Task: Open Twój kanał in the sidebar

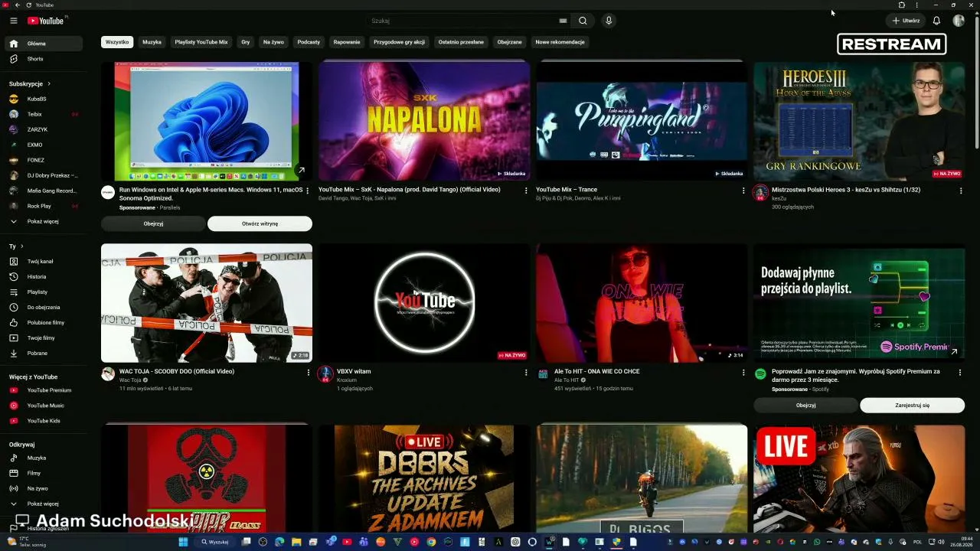Action: coord(44,261)
